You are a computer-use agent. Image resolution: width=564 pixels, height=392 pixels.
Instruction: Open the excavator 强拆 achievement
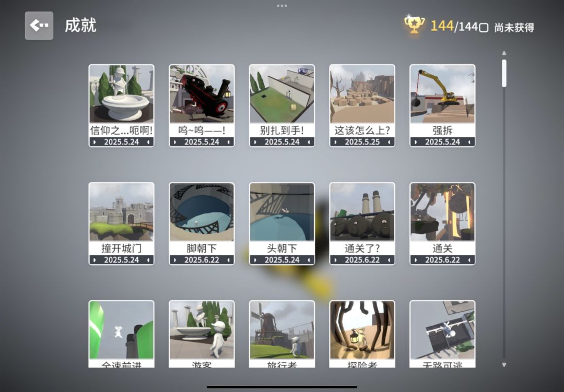click(442, 105)
